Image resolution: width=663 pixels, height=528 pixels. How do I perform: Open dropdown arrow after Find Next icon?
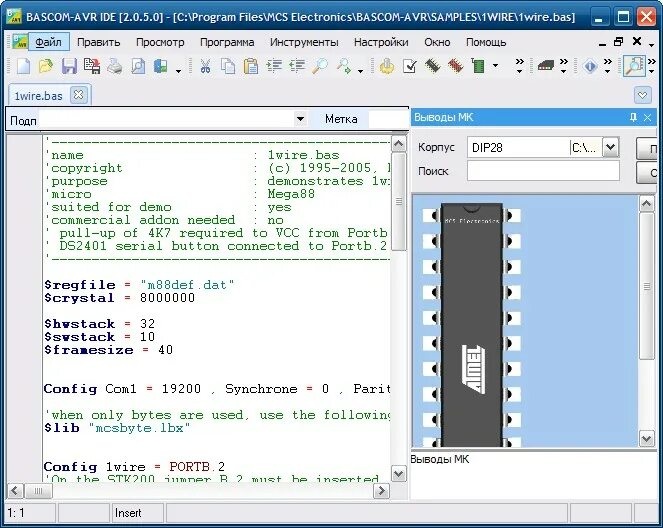(360, 71)
